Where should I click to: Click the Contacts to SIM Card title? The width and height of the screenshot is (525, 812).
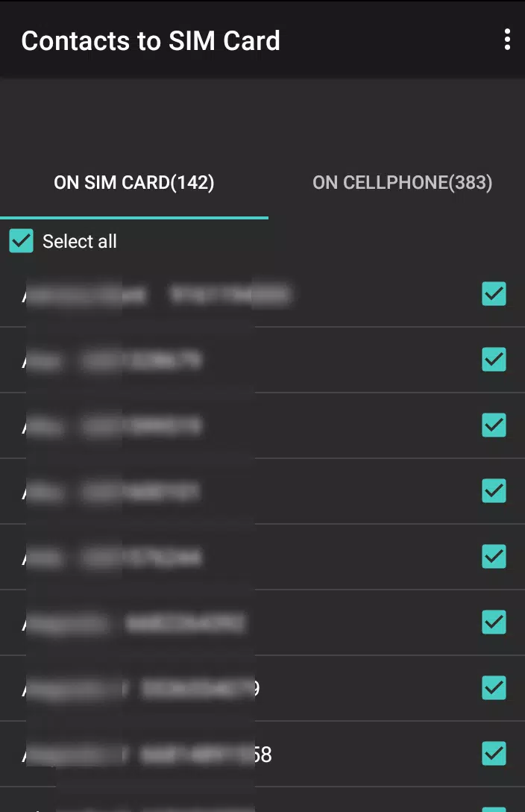[151, 41]
